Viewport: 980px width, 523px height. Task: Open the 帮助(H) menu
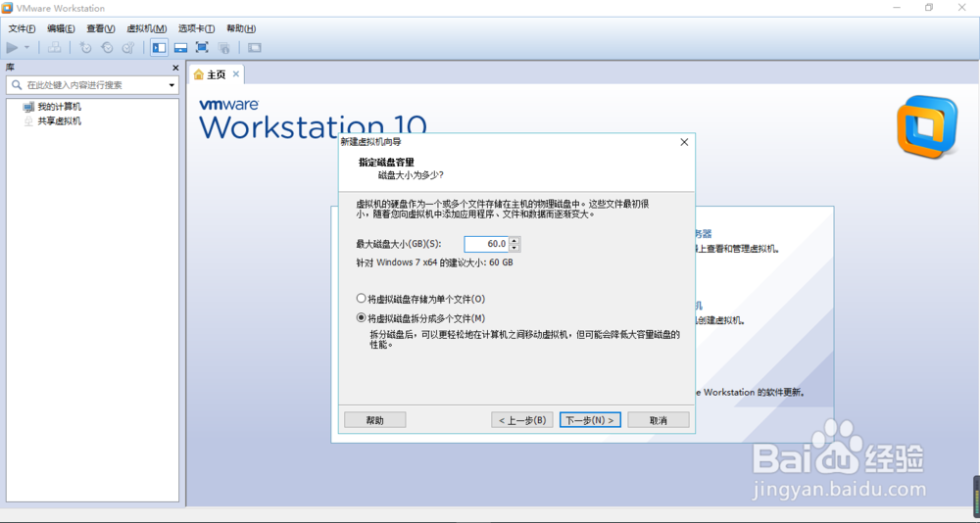241,28
